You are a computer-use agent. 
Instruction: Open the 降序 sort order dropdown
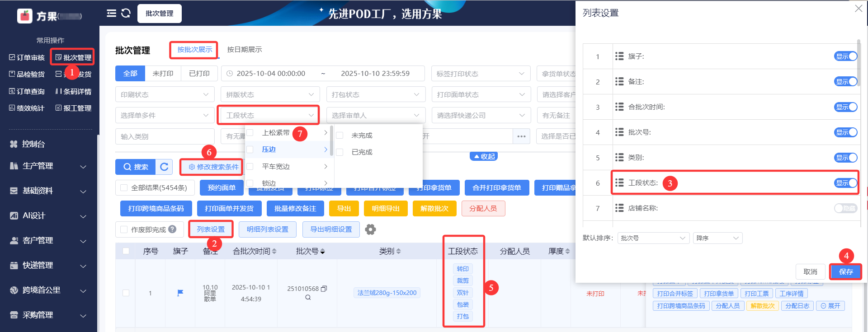tap(717, 238)
